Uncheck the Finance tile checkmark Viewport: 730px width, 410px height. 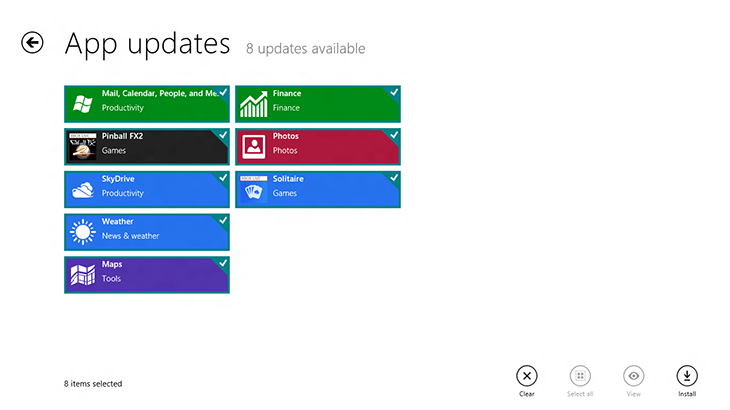pos(394,92)
